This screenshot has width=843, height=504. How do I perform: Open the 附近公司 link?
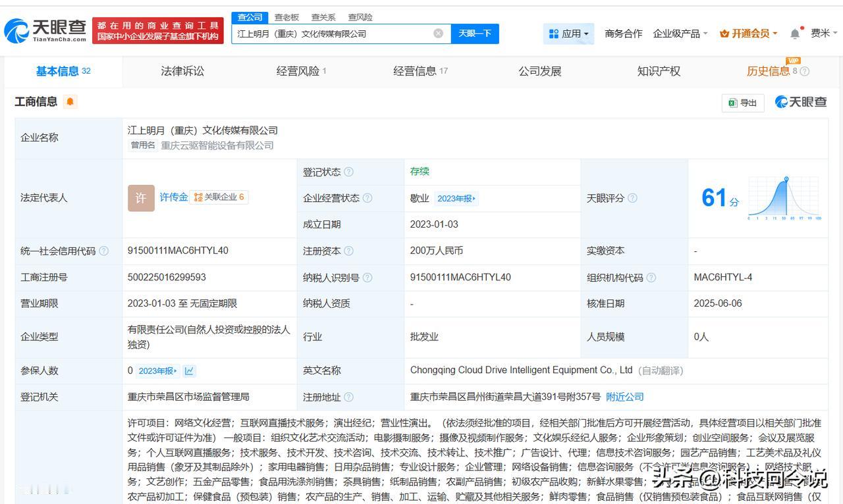(625, 397)
